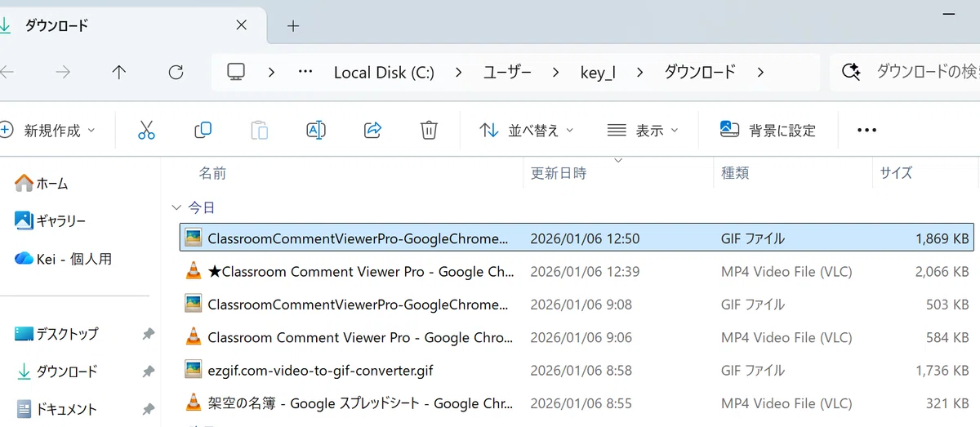Screen dimensions: 980x427
Task: Open a new tab with plus button
Action: point(293,26)
